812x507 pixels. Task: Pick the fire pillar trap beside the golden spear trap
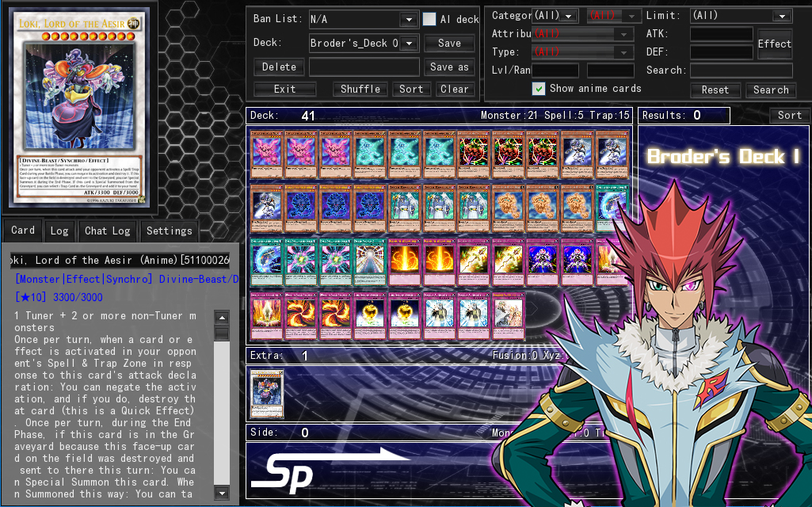(439, 262)
